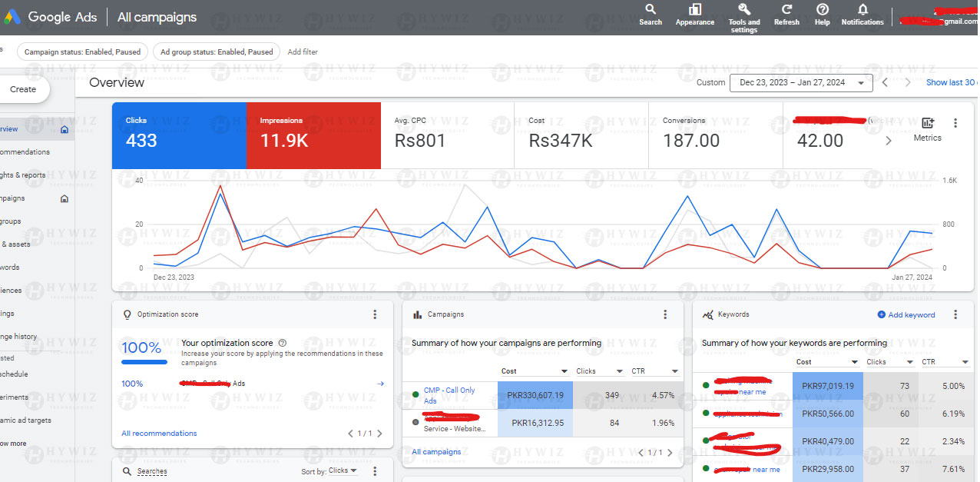Click Show last 30 days link

click(951, 82)
